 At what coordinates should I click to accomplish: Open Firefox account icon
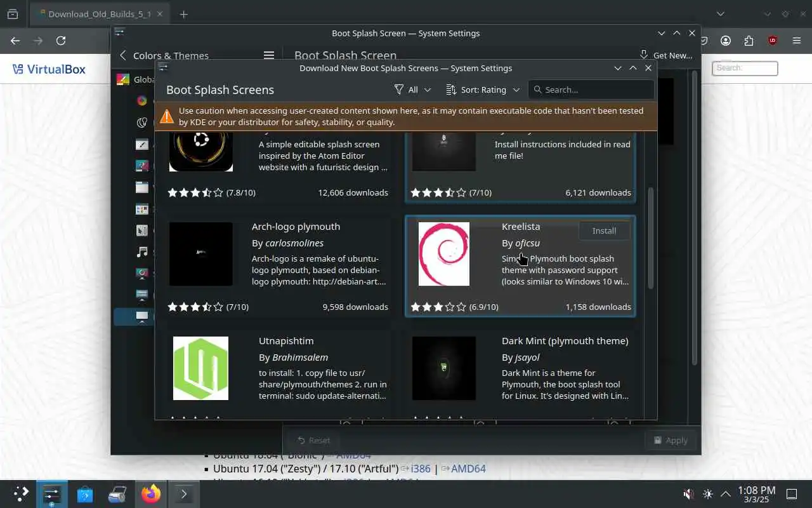pyautogui.click(x=726, y=41)
